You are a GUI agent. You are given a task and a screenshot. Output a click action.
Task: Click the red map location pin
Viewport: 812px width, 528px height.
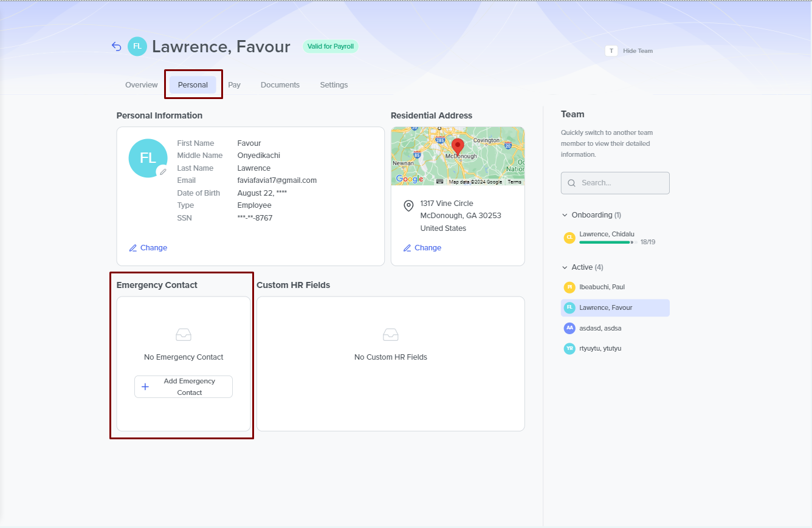click(458, 146)
